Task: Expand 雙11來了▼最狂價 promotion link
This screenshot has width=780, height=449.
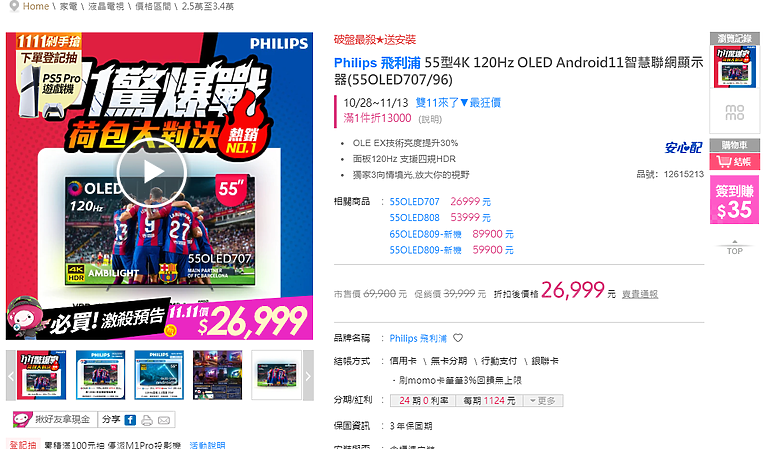Action: pyautogui.click(x=458, y=103)
